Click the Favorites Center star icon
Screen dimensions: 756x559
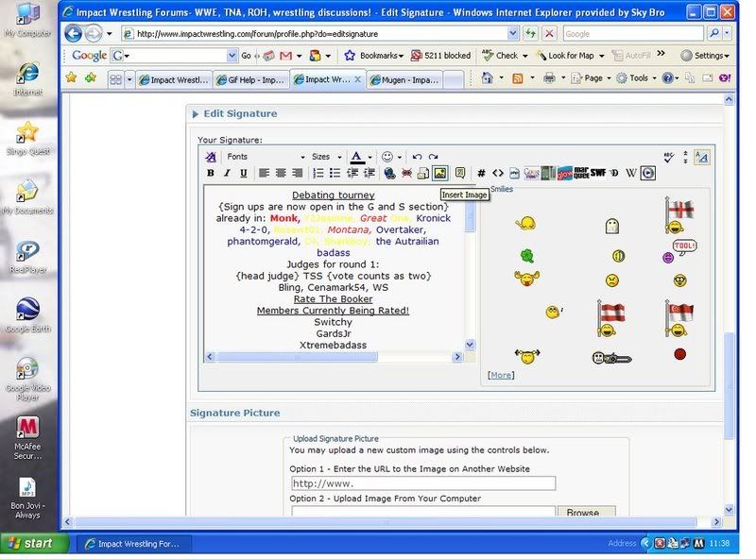pos(72,77)
